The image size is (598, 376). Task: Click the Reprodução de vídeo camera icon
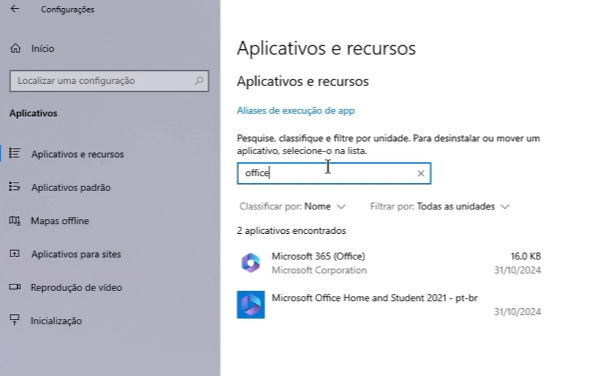click(15, 287)
